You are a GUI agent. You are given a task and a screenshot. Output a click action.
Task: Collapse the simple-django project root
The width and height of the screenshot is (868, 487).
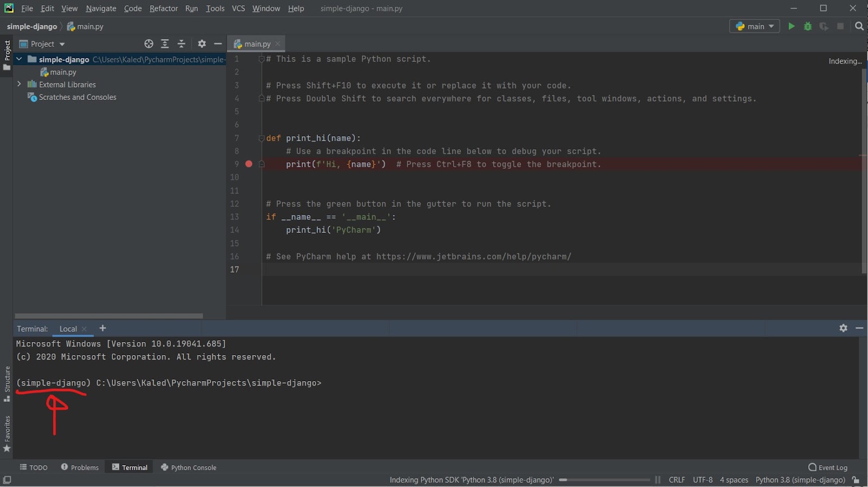pos(19,59)
